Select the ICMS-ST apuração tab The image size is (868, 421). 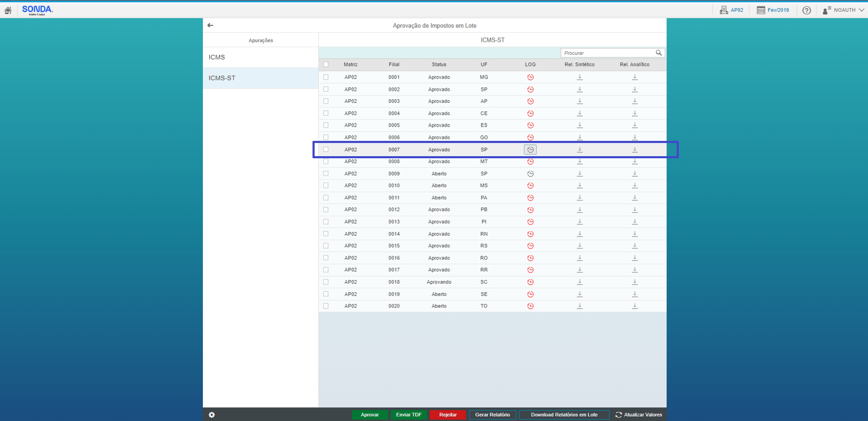(x=260, y=78)
